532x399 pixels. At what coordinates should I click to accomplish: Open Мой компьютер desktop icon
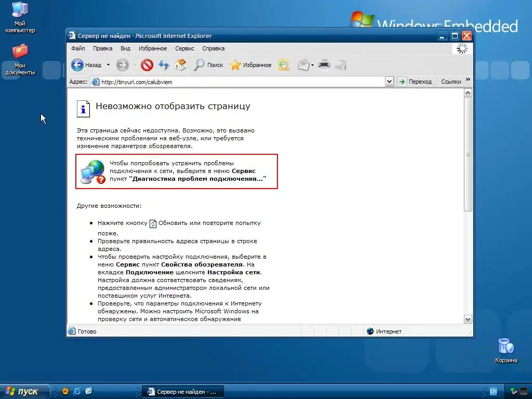20,17
